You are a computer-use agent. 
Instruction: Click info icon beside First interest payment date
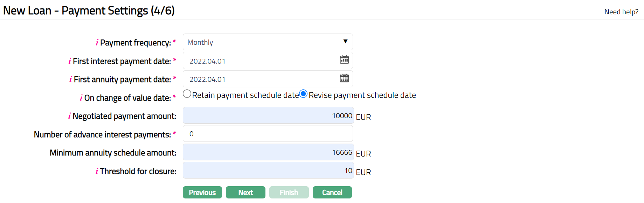70,61
